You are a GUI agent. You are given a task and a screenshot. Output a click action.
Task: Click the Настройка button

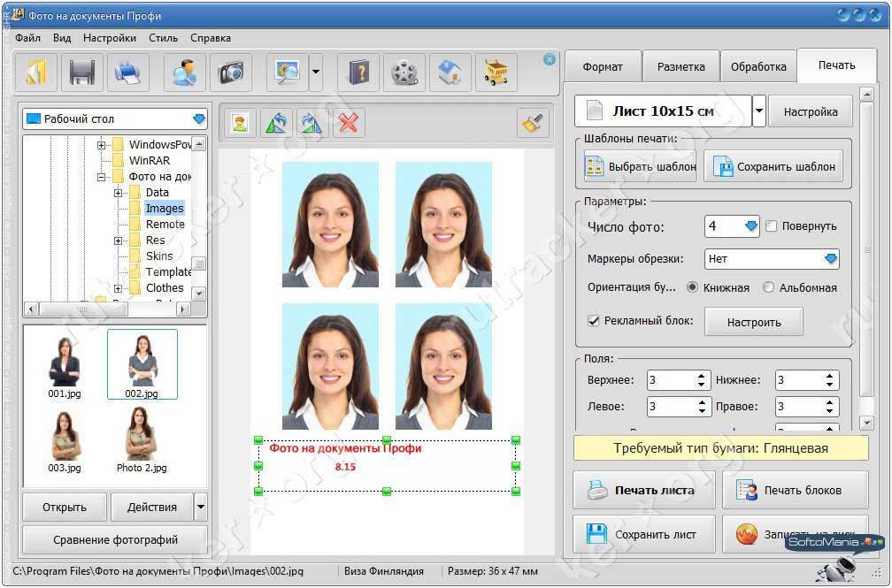coord(810,111)
